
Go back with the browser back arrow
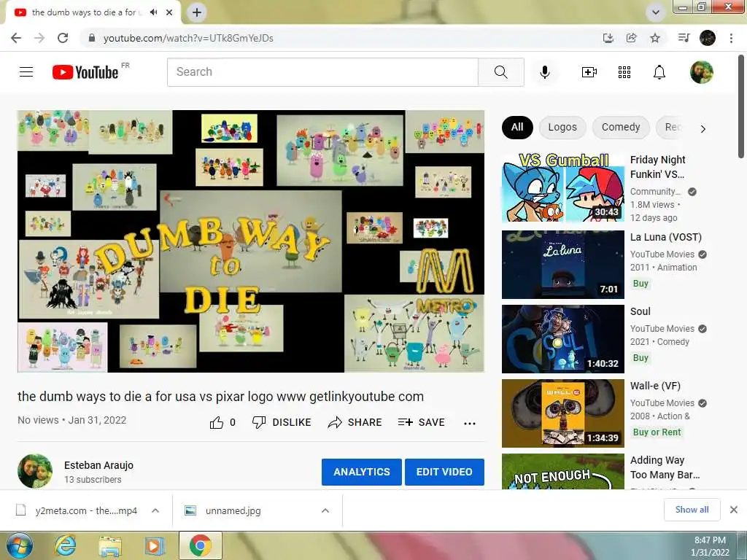point(16,38)
